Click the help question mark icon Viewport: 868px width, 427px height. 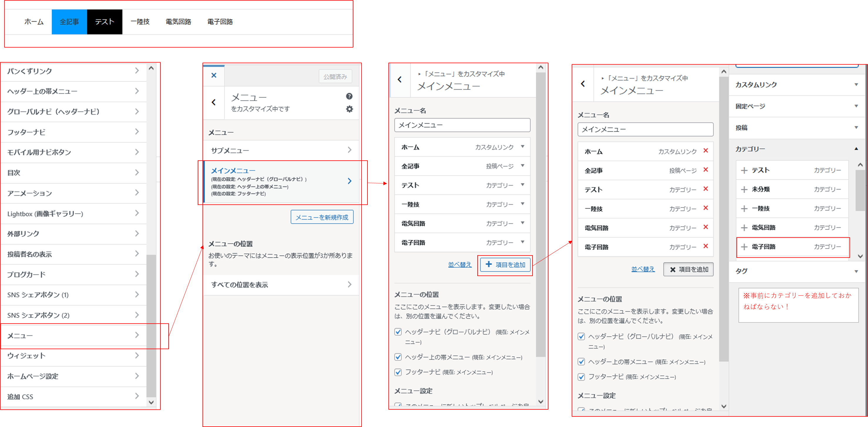click(x=349, y=96)
